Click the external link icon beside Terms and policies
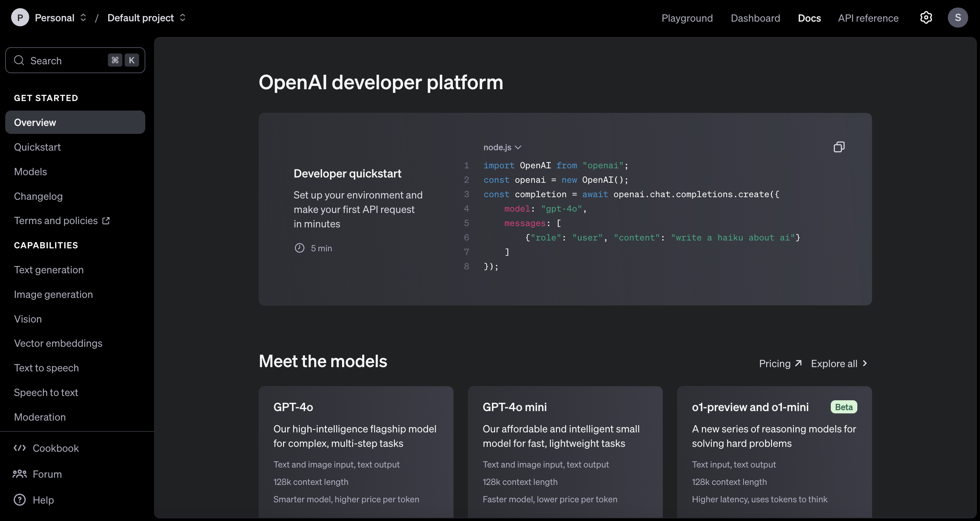 (106, 221)
